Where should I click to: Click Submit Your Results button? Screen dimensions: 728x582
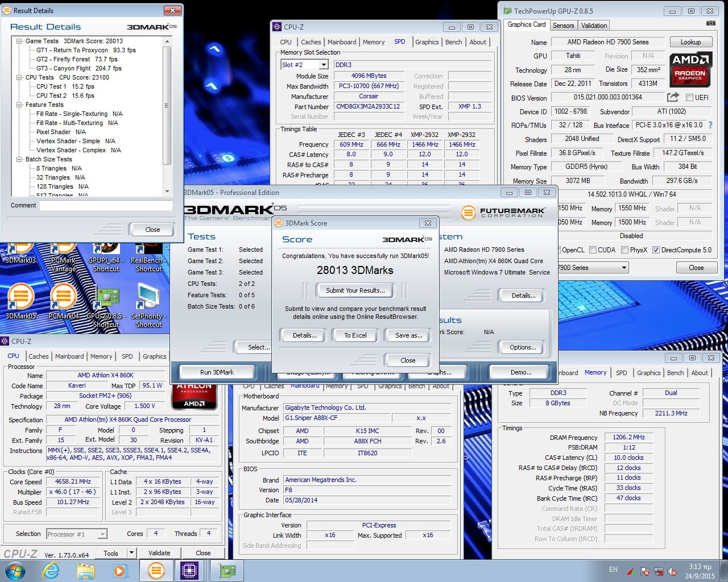355,290
